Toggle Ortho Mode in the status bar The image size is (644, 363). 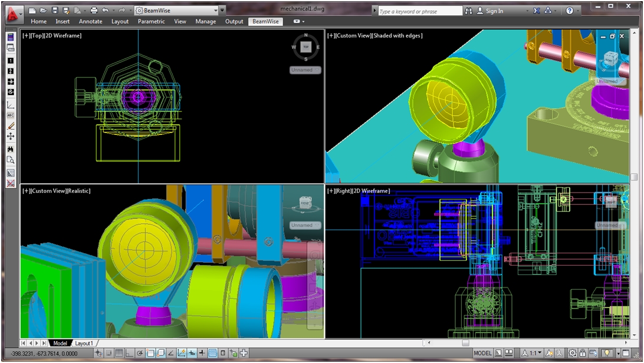pos(129,354)
